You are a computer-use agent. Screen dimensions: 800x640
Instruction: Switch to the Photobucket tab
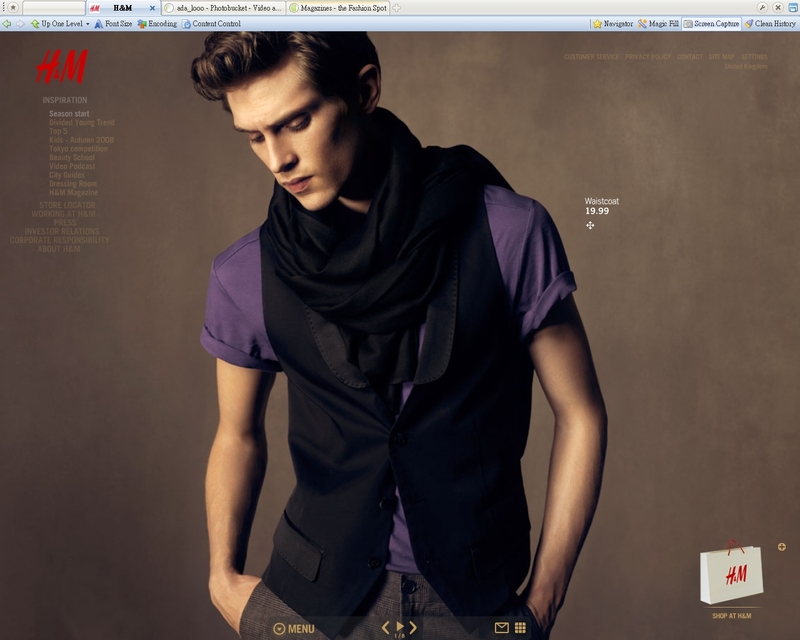(x=223, y=8)
